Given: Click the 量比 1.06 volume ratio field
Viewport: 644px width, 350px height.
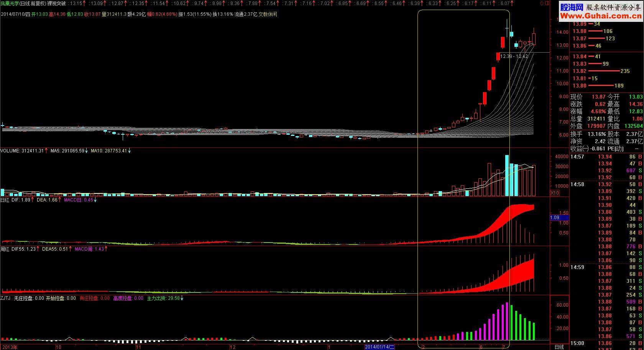Looking at the screenshot, I should tap(625, 119).
